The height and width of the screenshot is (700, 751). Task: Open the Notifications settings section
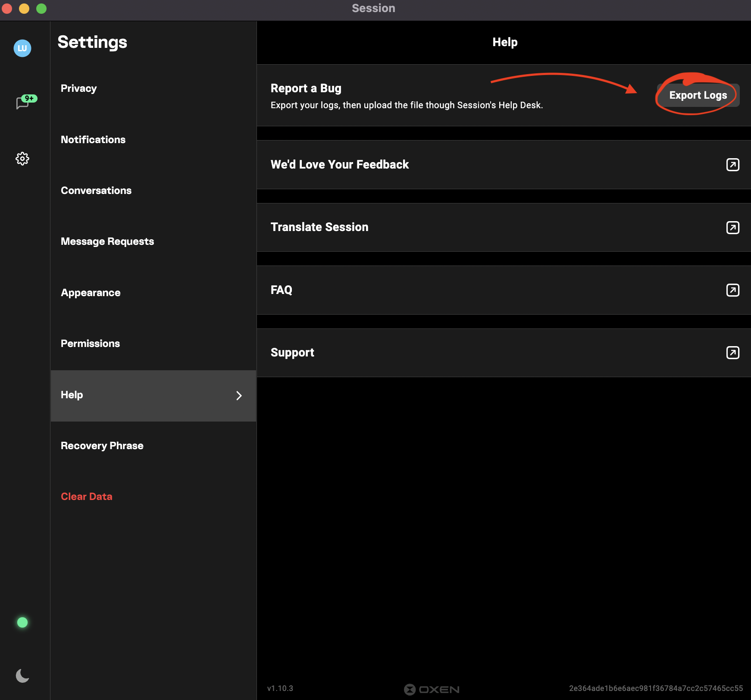click(x=93, y=140)
